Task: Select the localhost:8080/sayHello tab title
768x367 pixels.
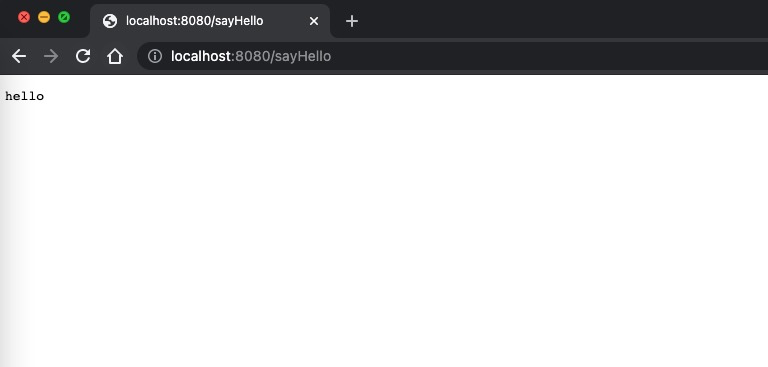Action: click(x=194, y=21)
